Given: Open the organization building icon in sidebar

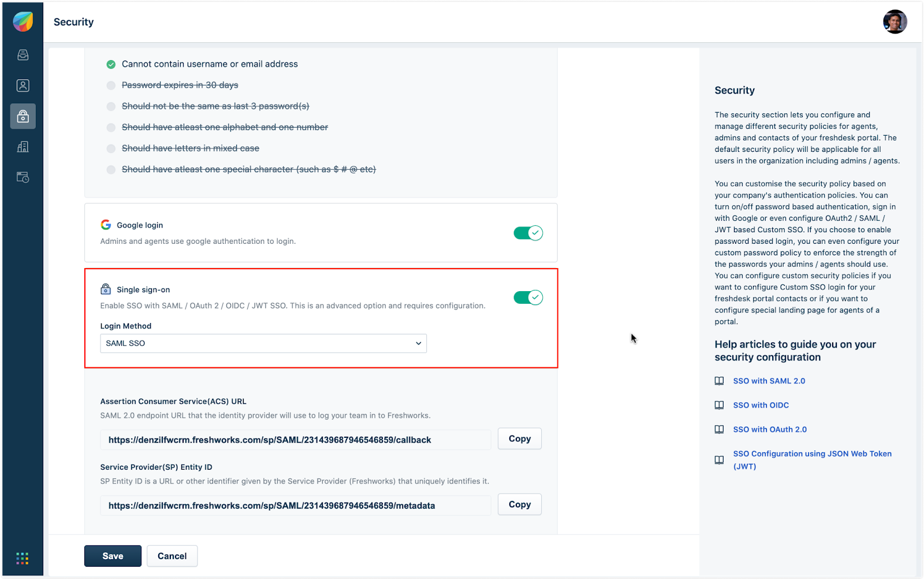Looking at the screenshot, I should [23, 147].
